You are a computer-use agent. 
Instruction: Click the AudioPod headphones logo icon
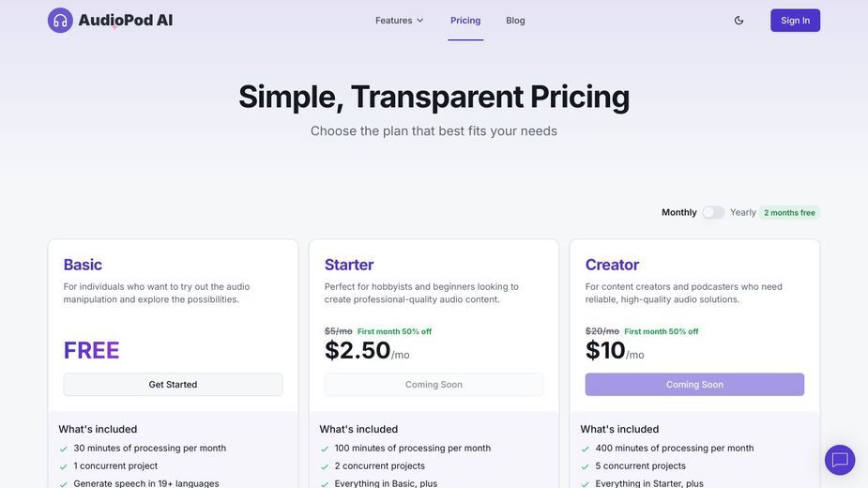click(x=60, y=21)
